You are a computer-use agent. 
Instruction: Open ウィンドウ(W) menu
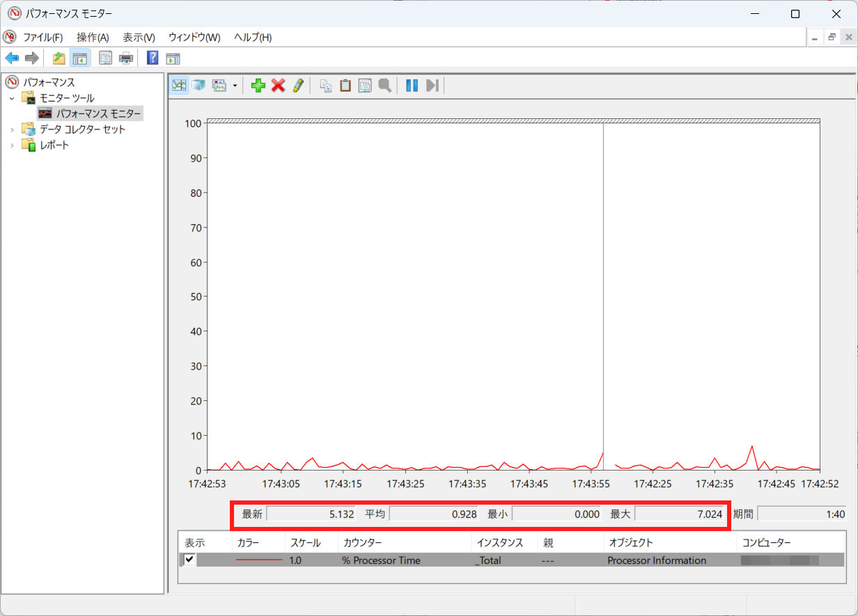[x=194, y=37]
